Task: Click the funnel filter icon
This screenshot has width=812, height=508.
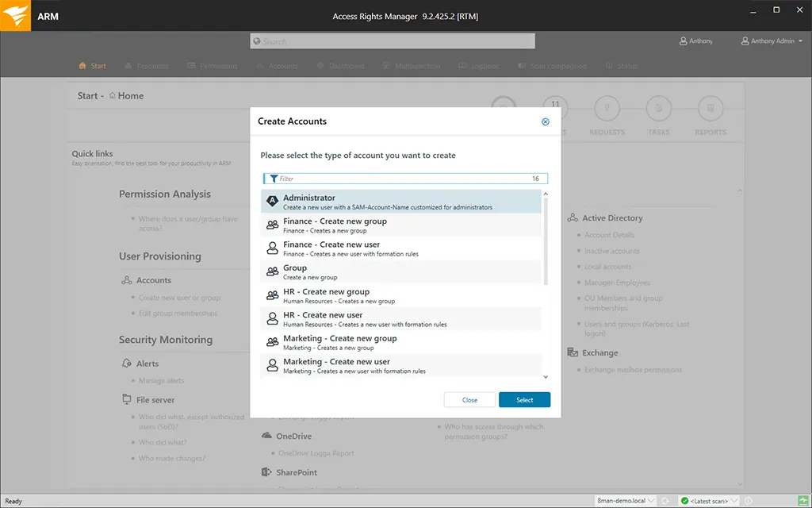Action: coord(274,179)
